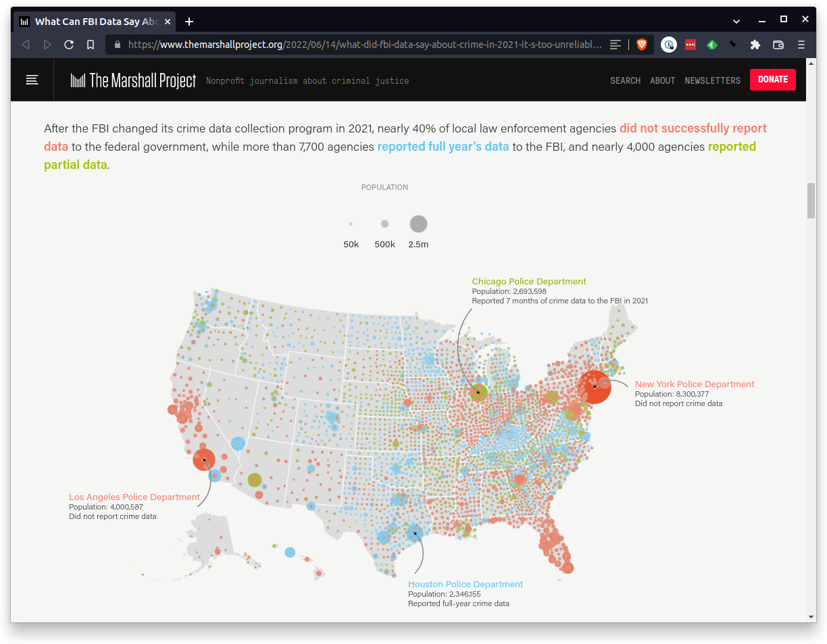Click the scrollbar down arrow
The height and width of the screenshot is (644, 827).
coord(811,616)
